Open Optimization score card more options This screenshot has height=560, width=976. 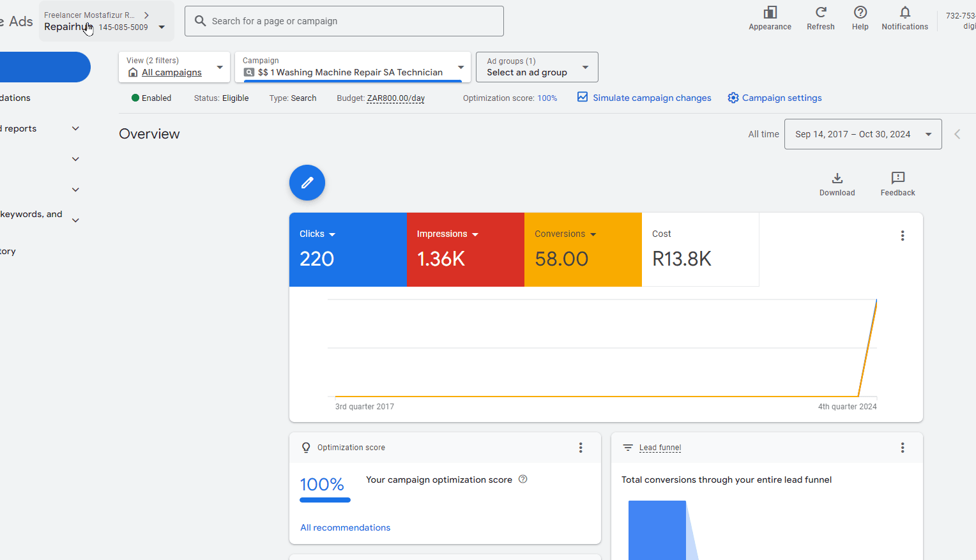pyautogui.click(x=580, y=448)
